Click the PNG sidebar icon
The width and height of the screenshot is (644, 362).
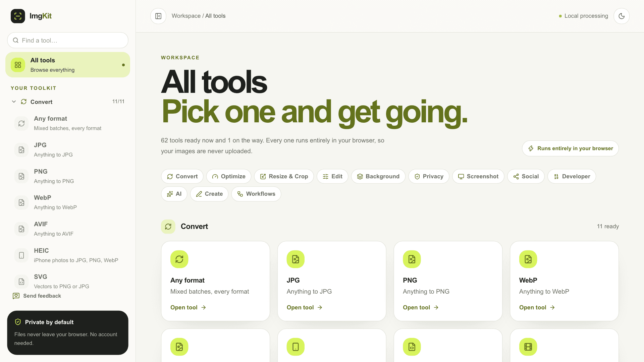coord(21,176)
